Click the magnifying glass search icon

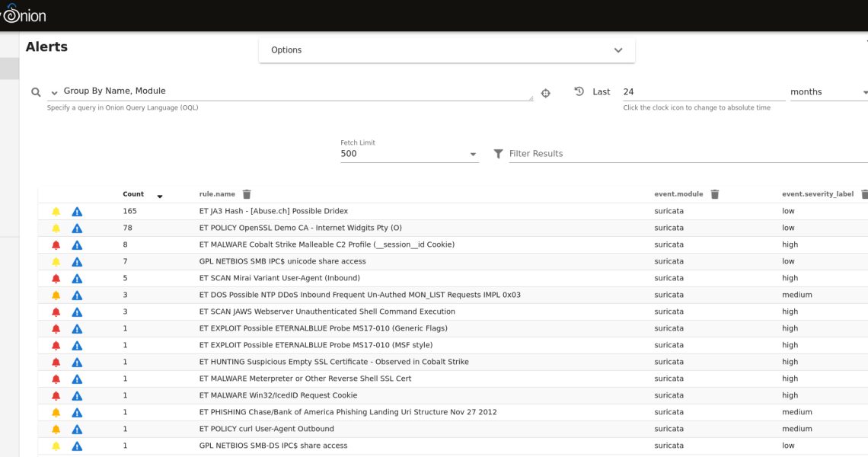pos(36,92)
